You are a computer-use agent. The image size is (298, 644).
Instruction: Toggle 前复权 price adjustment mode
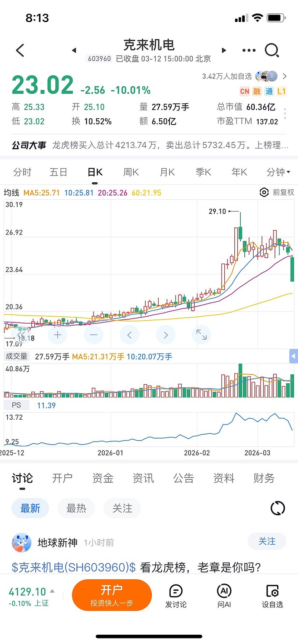pyautogui.click(x=283, y=192)
